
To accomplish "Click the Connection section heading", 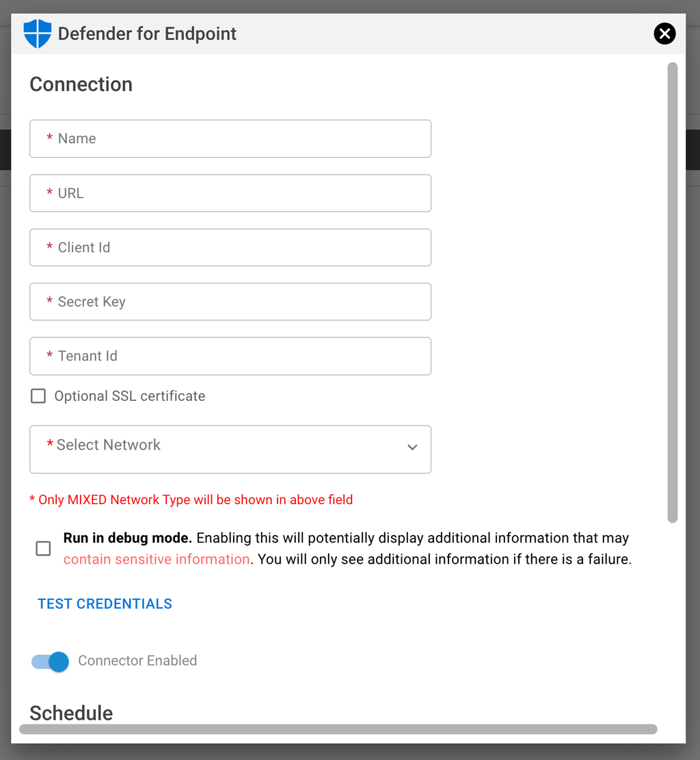I will pyautogui.click(x=81, y=83).
